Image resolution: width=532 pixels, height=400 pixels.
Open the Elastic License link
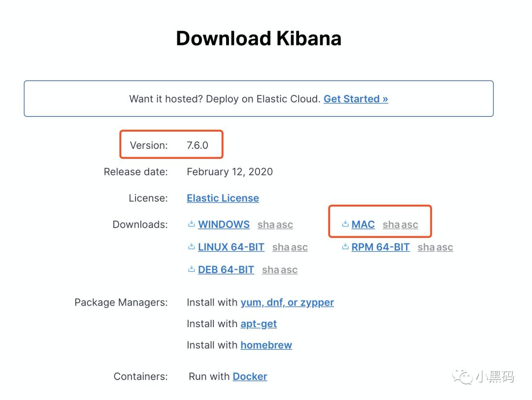[223, 198]
